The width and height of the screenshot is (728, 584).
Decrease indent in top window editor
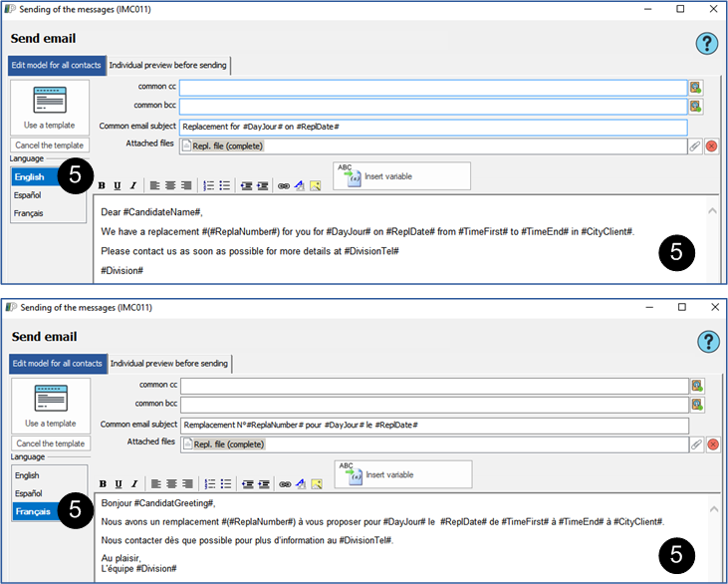tap(246, 185)
